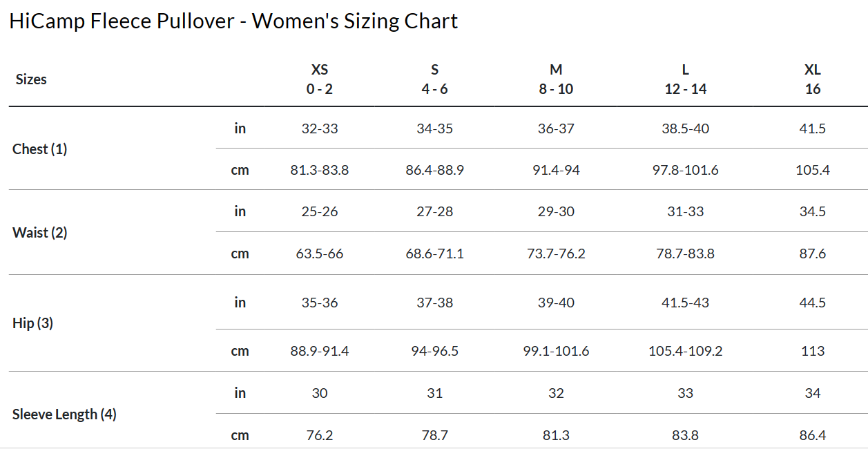Click the 81.3 sleeve length centimeters cell
868x449 pixels.
556,435
